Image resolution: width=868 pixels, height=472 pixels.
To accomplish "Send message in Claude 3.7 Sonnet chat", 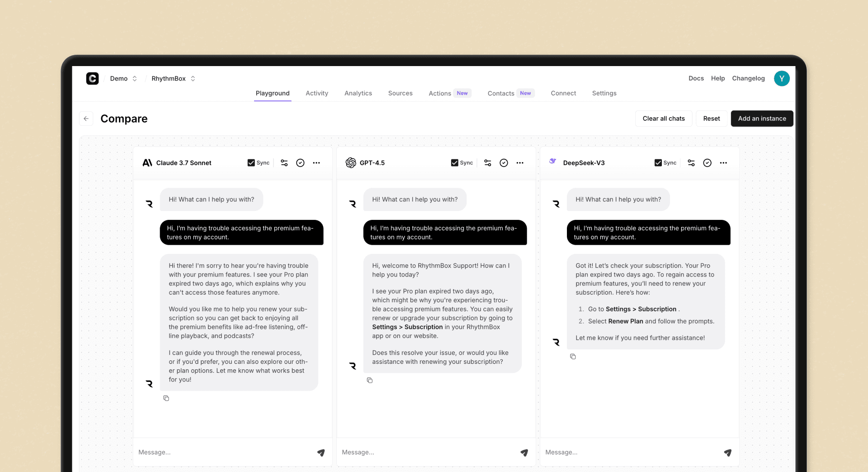I will tap(321, 453).
